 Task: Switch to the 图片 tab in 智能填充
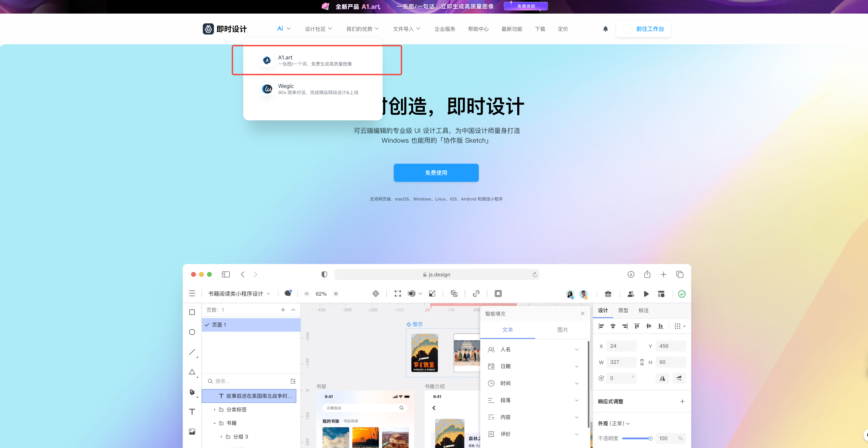(x=563, y=330)
